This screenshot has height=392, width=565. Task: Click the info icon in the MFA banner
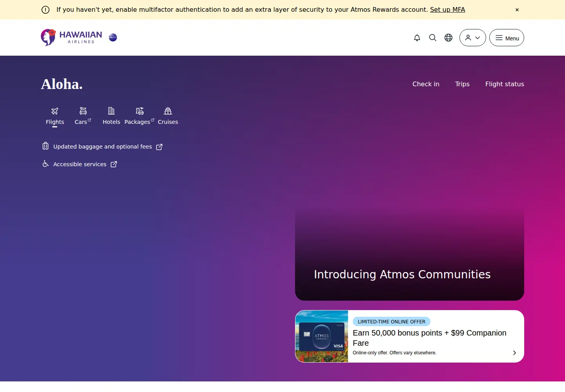[x=46, y=10]
